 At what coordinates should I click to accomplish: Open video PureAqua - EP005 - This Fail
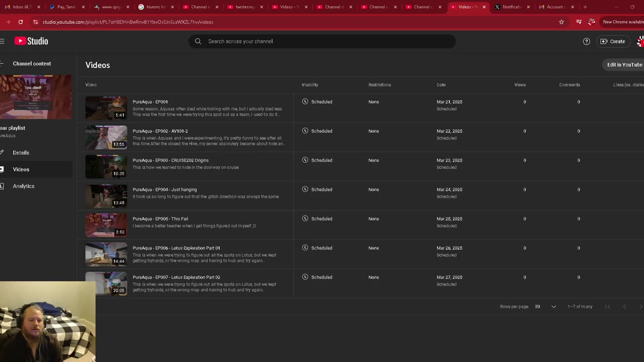pos(160,219)
